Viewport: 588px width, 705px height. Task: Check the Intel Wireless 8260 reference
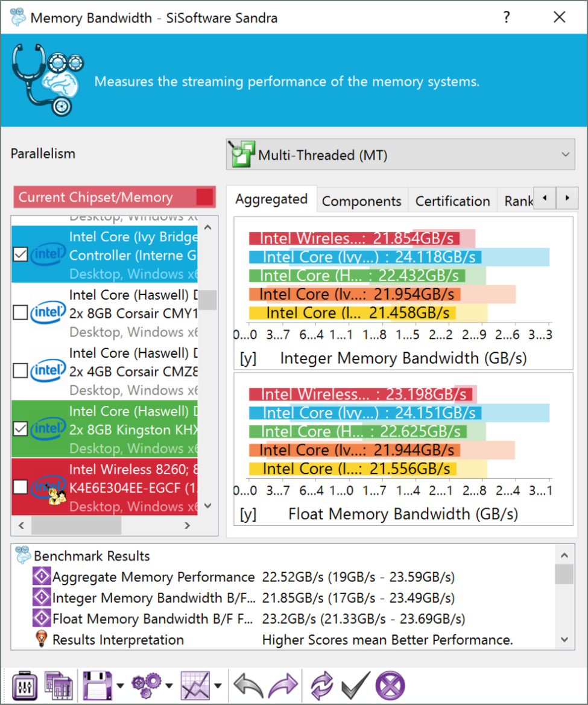(21, 487)
